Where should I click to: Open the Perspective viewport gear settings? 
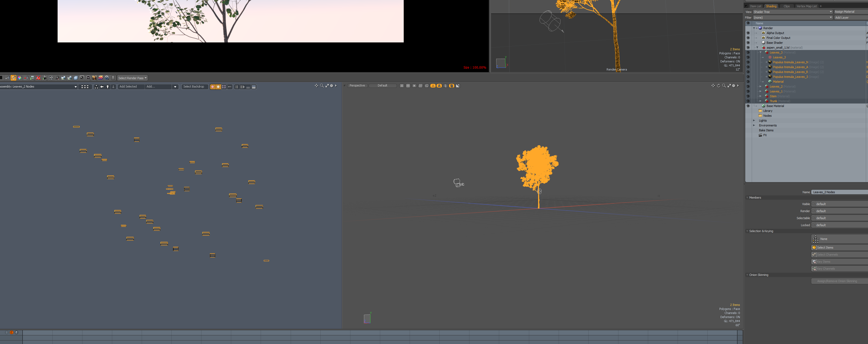tap(734, 86)
